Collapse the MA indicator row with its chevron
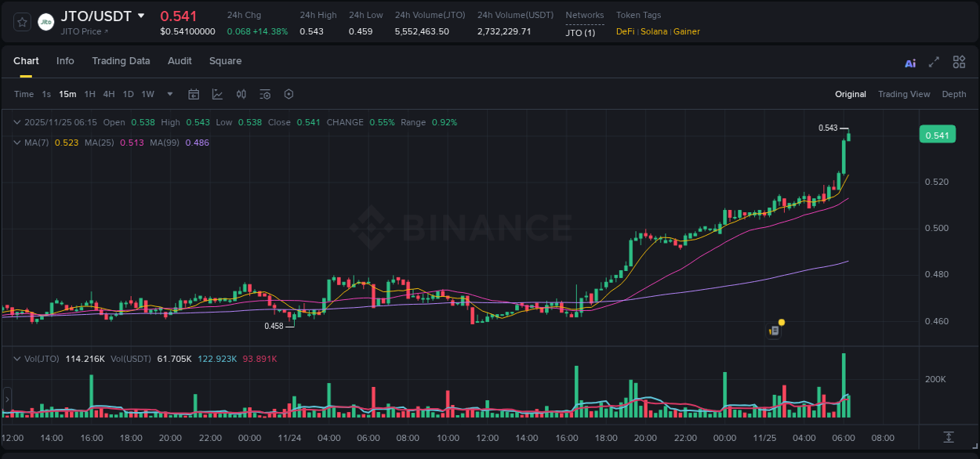Viewport: 980px width, 459px height. click(x=16, y=143)
